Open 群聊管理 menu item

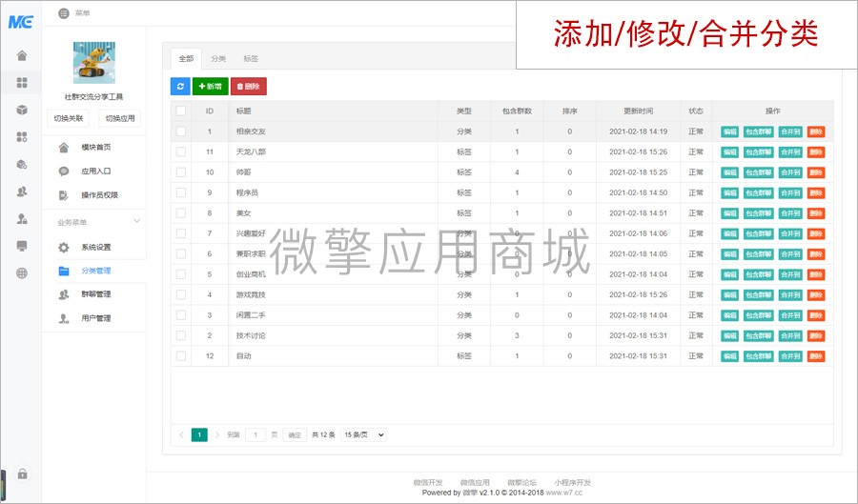click(95, 294)
